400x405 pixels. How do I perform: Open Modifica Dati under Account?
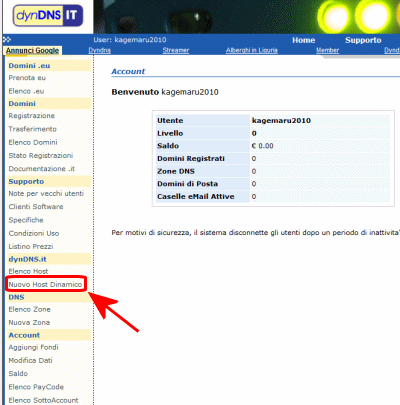[x=30, y=360]
